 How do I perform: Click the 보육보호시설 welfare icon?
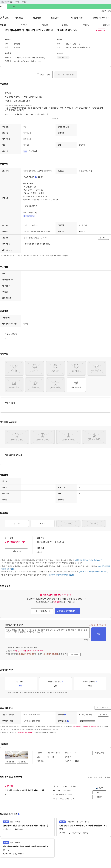(x=55, y=385)
